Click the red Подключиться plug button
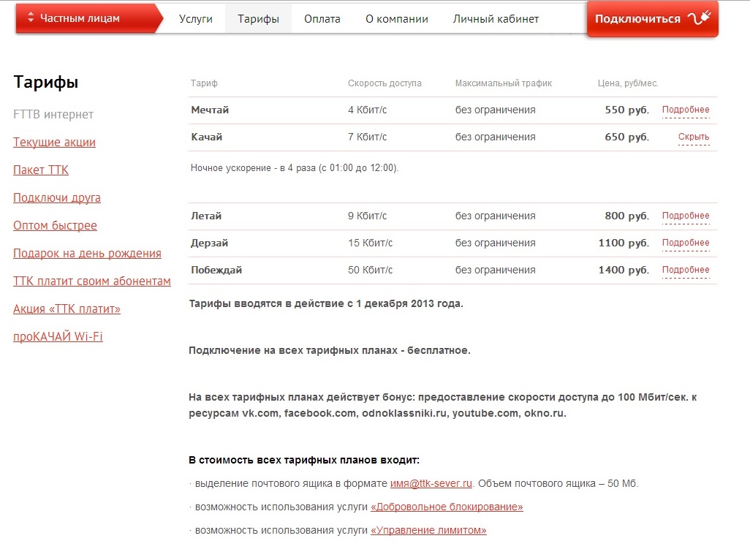Viewport: 750px width, 560px height. pos(651,19)
